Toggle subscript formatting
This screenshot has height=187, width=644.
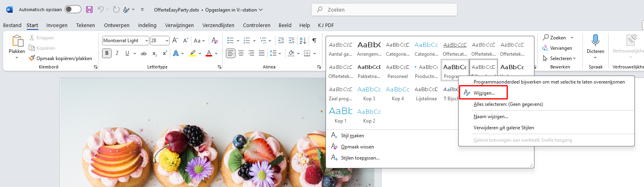pos(154,53)
